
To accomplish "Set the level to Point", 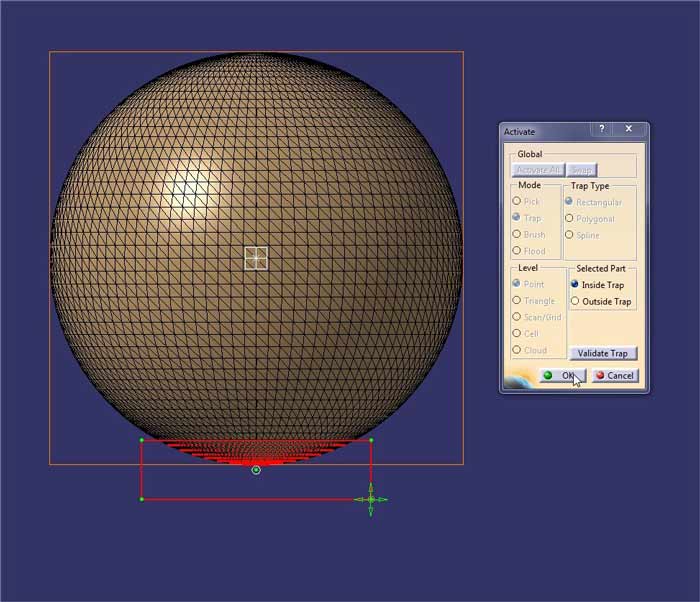I will (x=517, y=283).
